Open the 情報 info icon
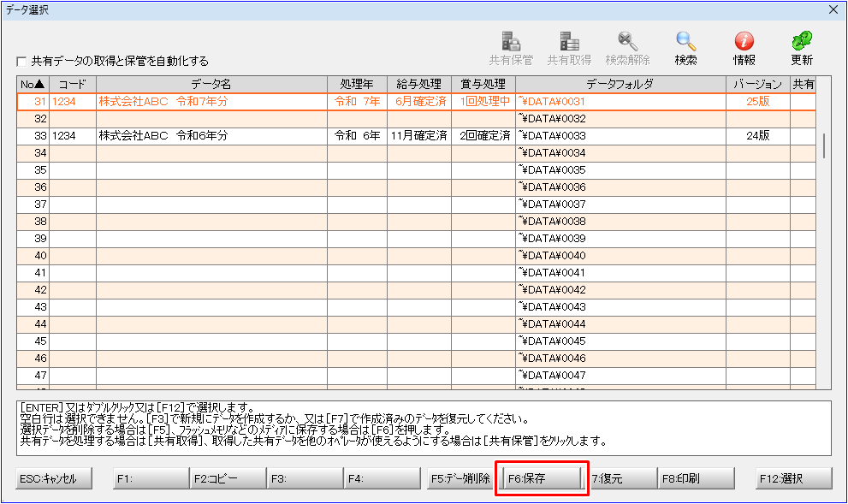 pos(744,48)
